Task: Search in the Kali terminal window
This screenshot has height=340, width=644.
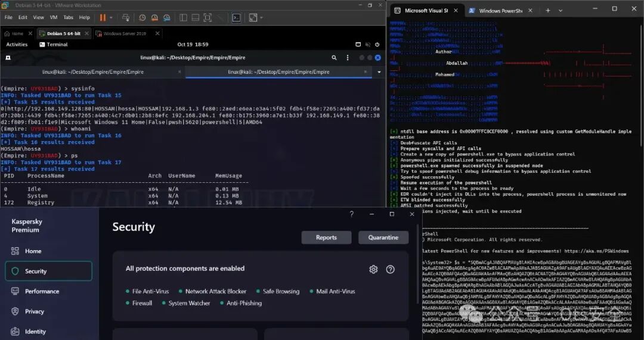Action: pyautogui.click(x=334, y=58)
